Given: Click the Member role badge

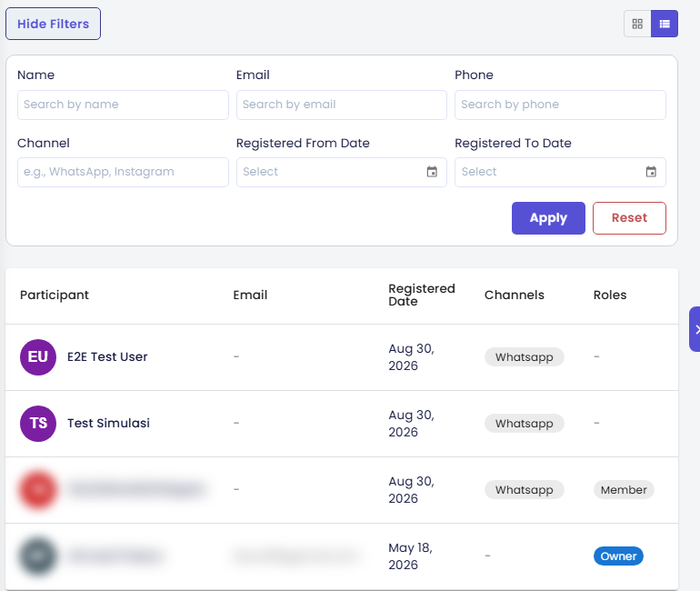Looking at the screenshot, I should pyautogui.click(x=624, y=490).
